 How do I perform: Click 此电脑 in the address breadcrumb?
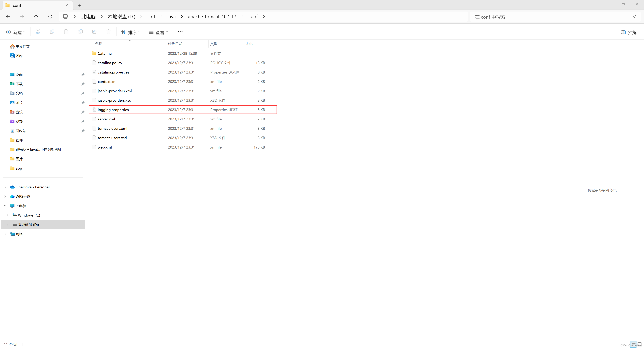(89, 17)
